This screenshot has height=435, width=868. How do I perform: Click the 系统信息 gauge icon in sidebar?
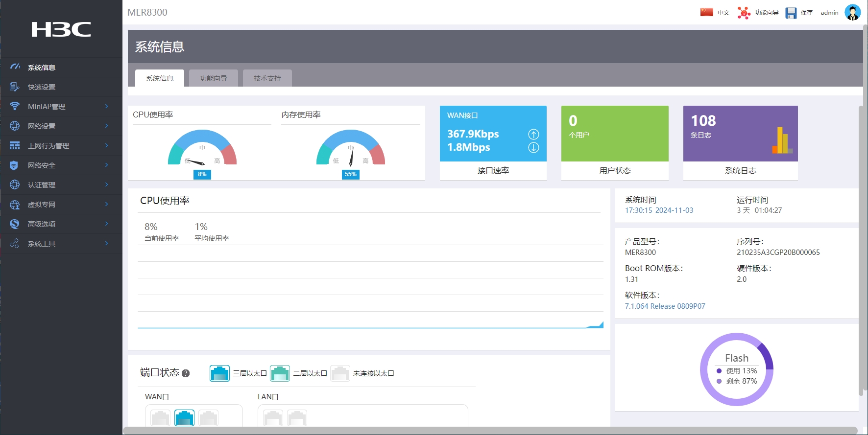pyautogui.click(x=15, y=67)
